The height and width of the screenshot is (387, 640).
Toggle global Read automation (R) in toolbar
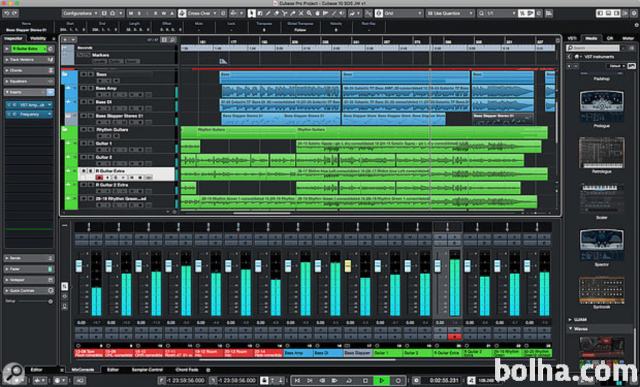tap(156, 13)
